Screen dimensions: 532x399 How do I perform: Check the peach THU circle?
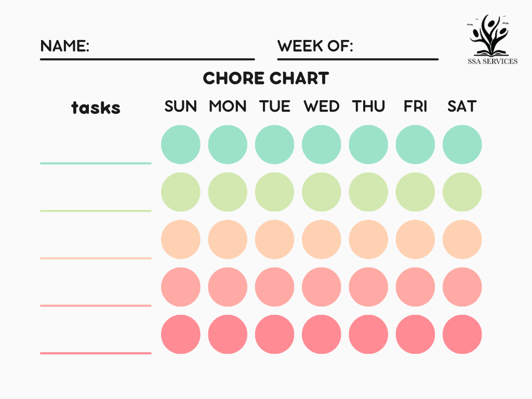[x=368, y=240]
